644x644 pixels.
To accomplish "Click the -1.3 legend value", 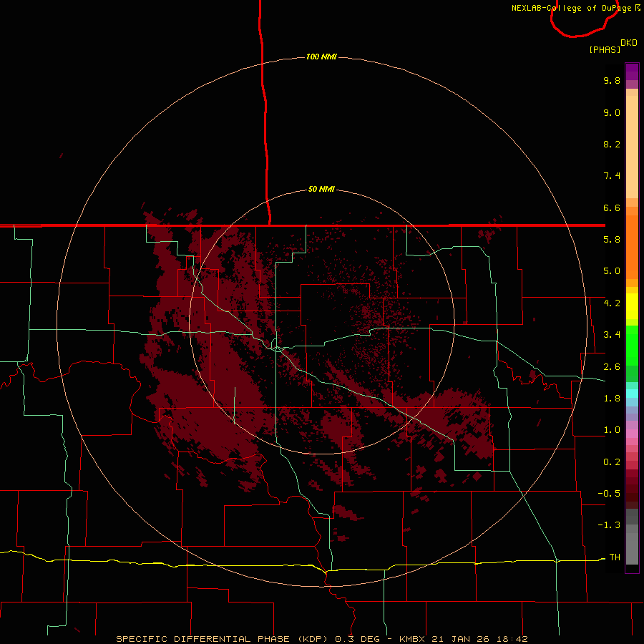I will (x=609, y=525).
